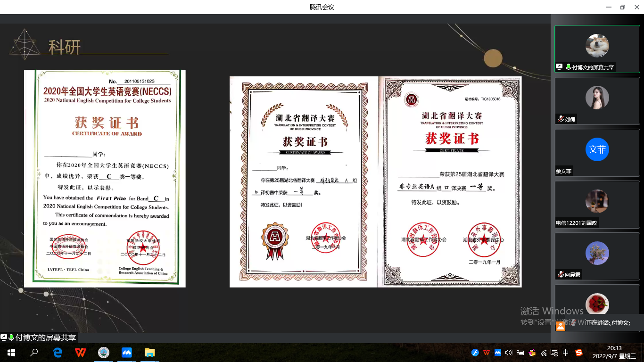Click the Windows Start button
Viewport: 644px width, 362px height.
(11, 353)
